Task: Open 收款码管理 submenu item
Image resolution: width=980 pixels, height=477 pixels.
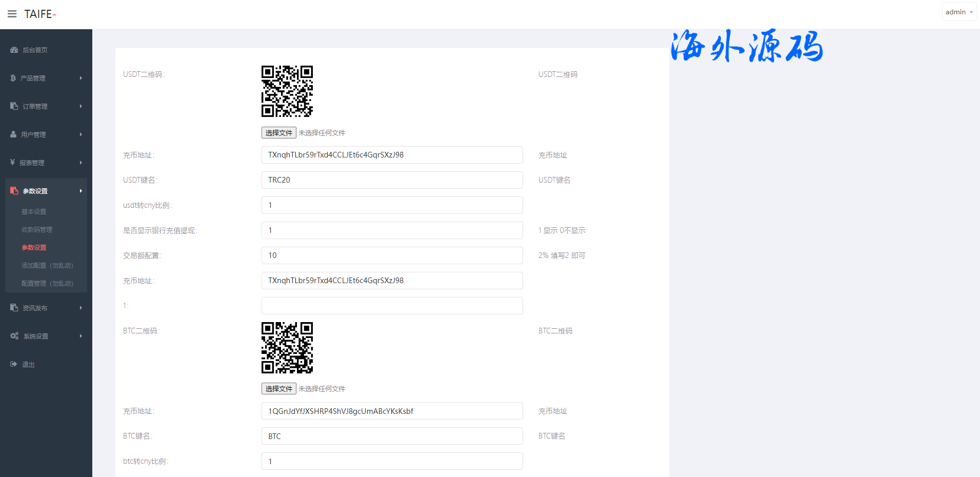Action: [x=37, y=230]
